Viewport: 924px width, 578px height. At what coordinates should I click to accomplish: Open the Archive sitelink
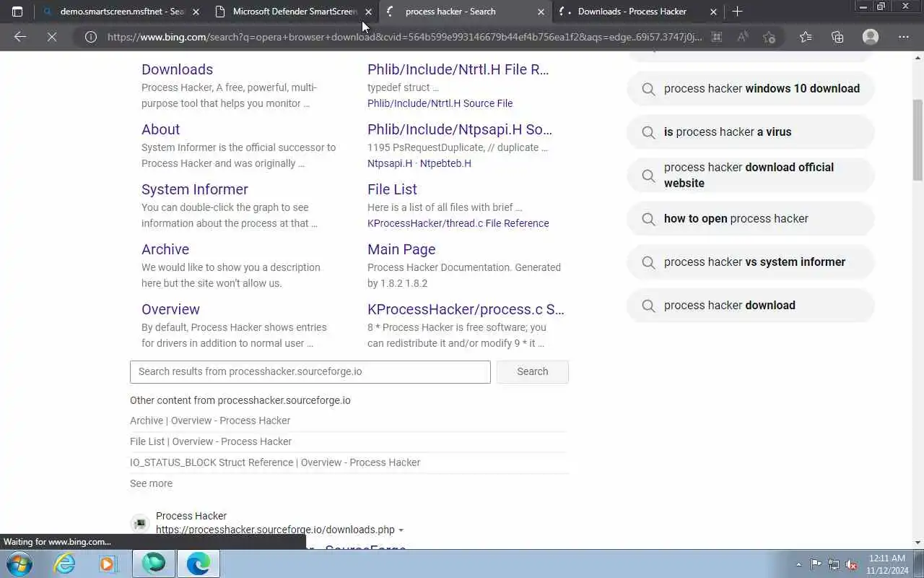click(165, 249)
